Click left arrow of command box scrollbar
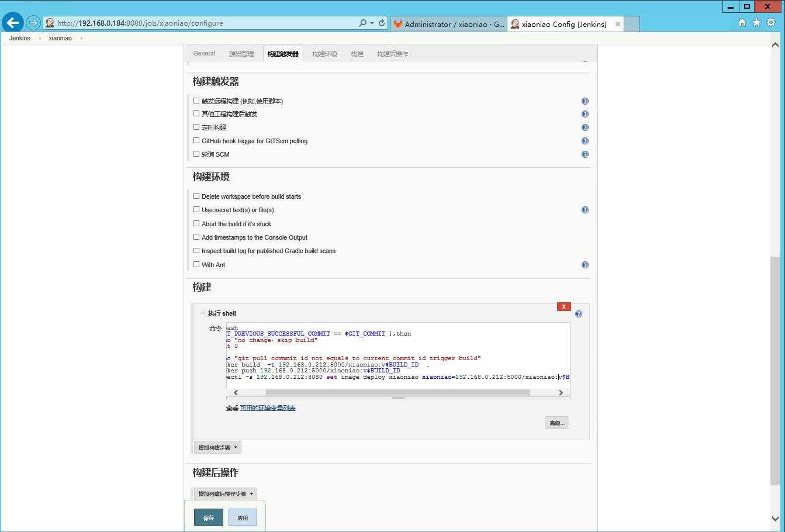 pyautogui.click(x=236, y=393)
